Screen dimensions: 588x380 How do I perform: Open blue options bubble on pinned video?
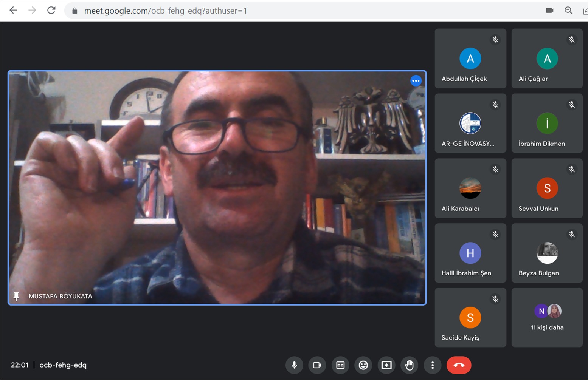[416, 80]
